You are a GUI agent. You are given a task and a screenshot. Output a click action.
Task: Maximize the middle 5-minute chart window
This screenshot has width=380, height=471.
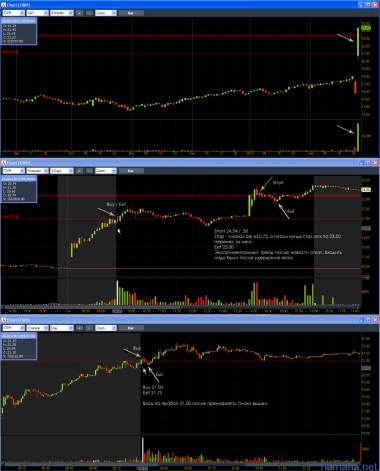[x=368, y=163]
